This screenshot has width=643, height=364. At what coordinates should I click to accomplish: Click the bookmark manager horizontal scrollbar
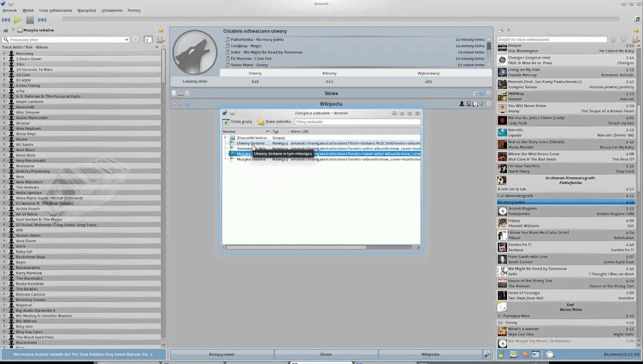pos(296,248)
